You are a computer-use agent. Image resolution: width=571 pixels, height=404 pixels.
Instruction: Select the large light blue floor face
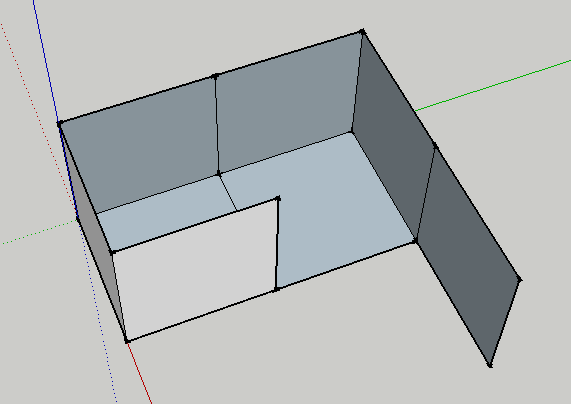[328, 204]
